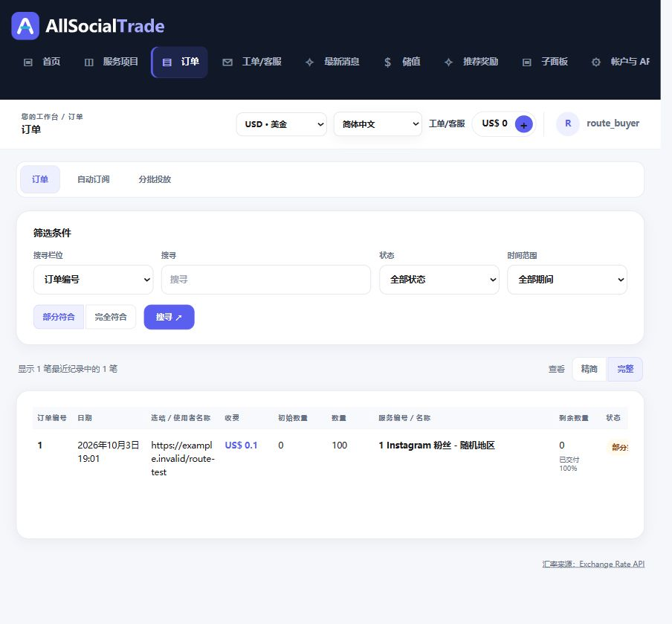This screenshot has width=672, height=624.
Task: Click the 工单/客服 envelope icon
Action: point(227,62)
